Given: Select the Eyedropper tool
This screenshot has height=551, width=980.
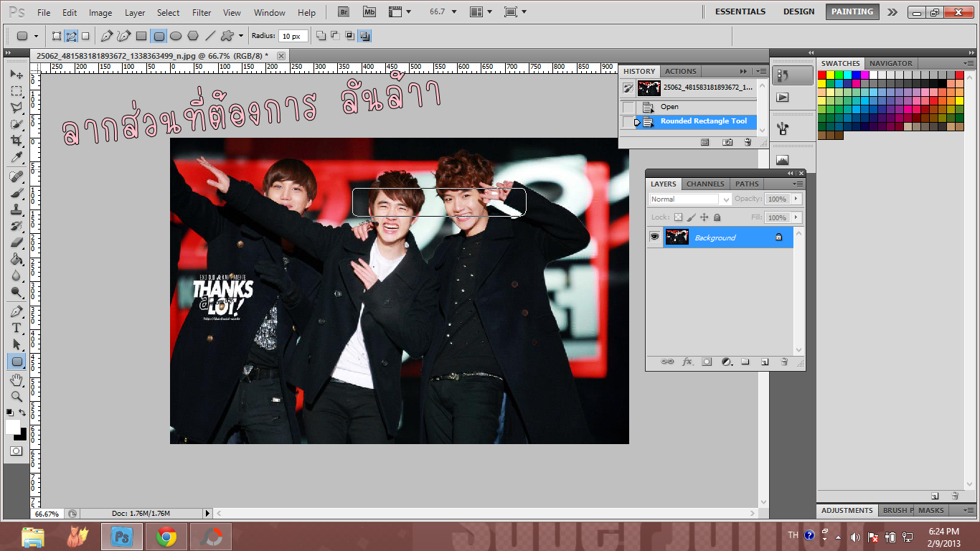Looking at the screenshot, I should [16, 158].
